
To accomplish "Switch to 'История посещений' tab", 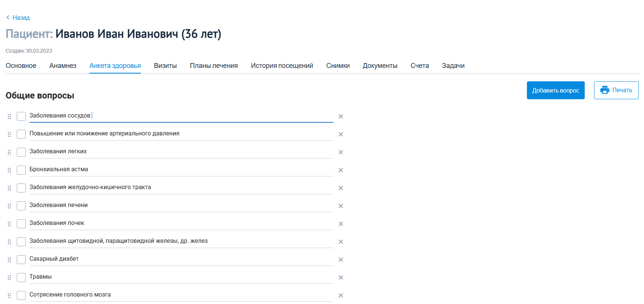I will (282, 66).
